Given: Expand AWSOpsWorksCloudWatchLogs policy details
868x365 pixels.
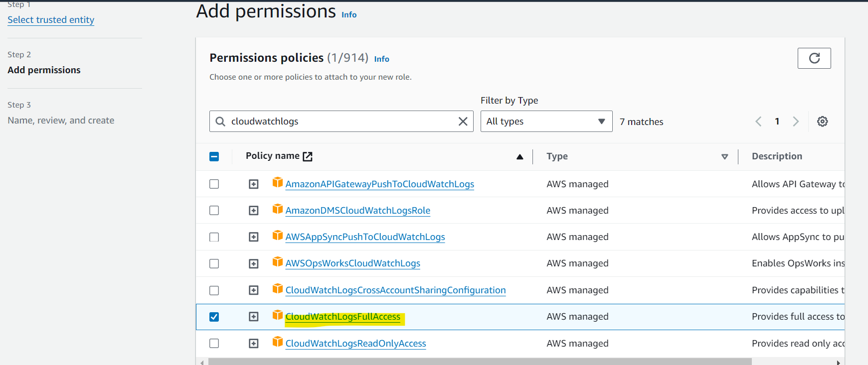Looking at the screenshot, I should point(254,263).
